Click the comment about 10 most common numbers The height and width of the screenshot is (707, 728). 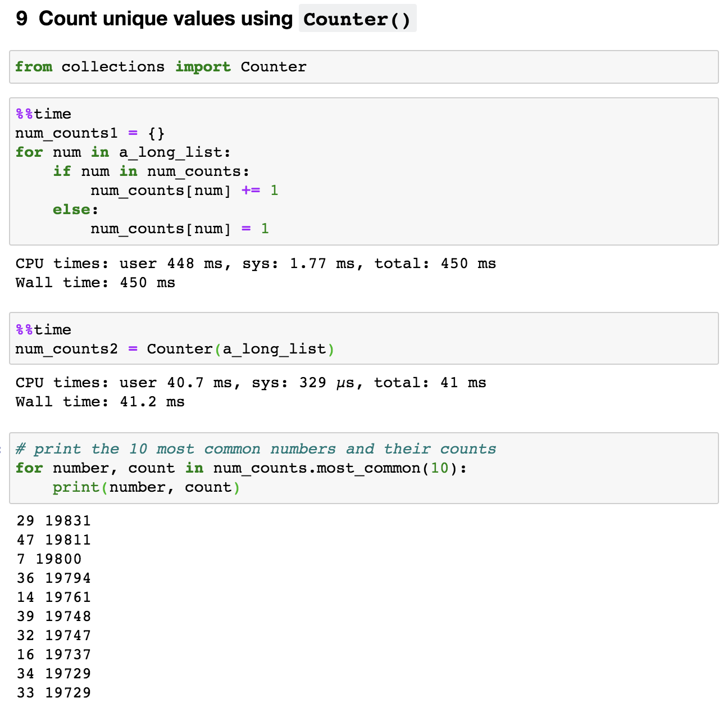click(256, 449)
